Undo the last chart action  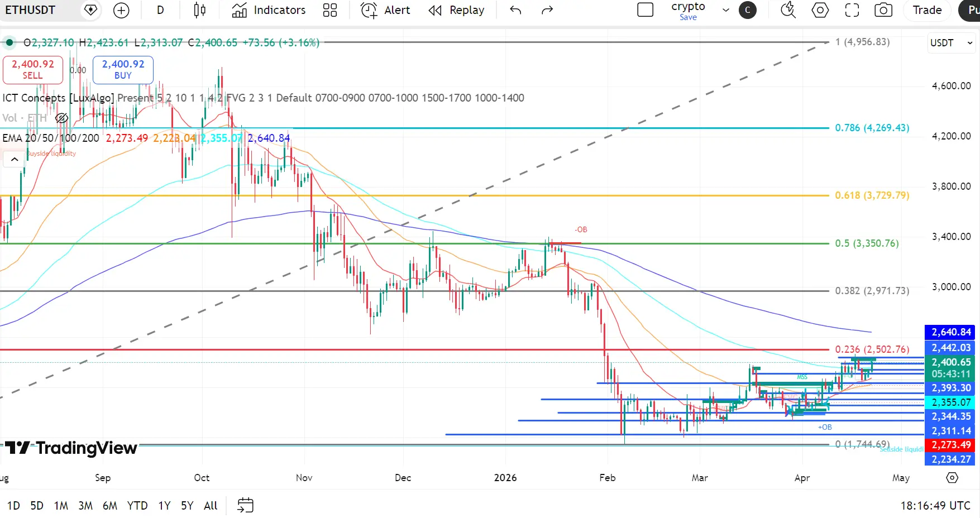[515, 10]
